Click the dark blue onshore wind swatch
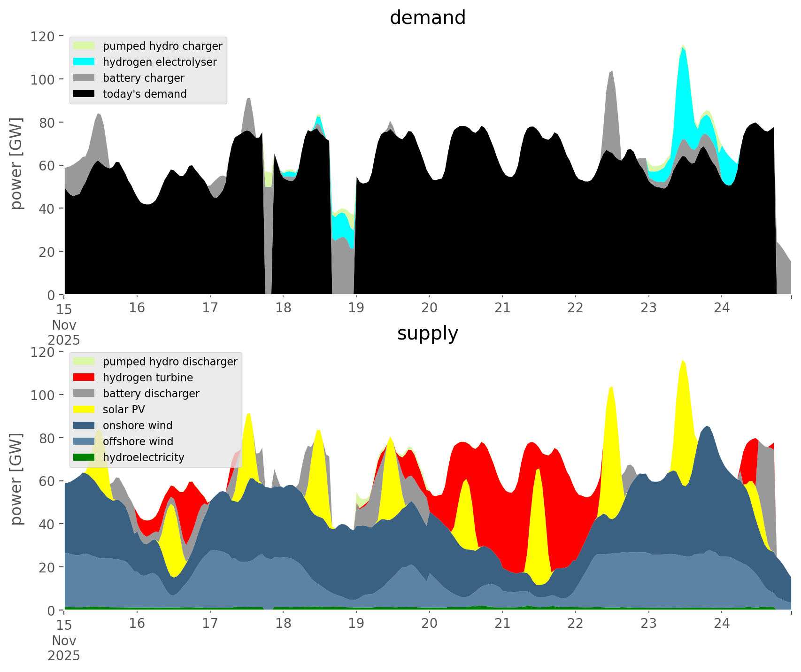 84,425
